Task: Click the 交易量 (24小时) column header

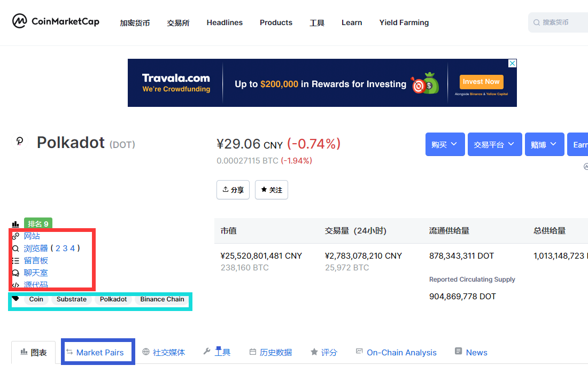Action: [355, 231]
